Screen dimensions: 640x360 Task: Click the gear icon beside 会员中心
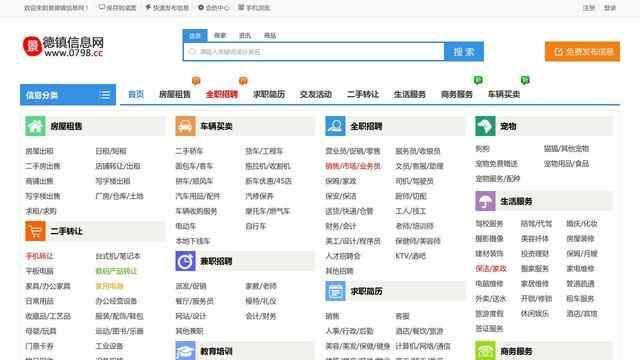click(201, 7)
